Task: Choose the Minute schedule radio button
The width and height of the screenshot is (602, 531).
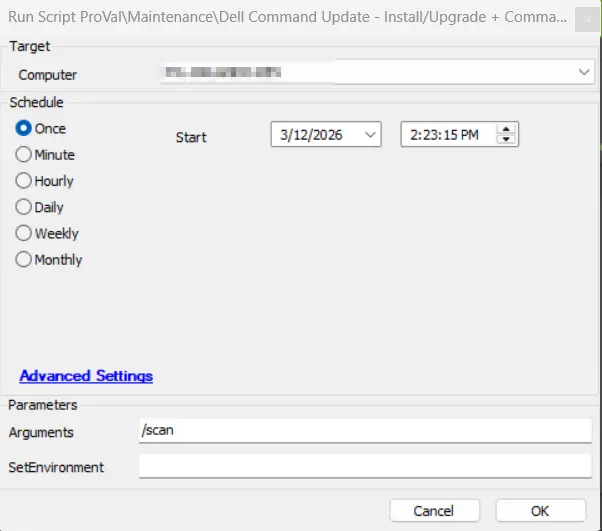Action: pyautogui.click(x=24, y=155)
